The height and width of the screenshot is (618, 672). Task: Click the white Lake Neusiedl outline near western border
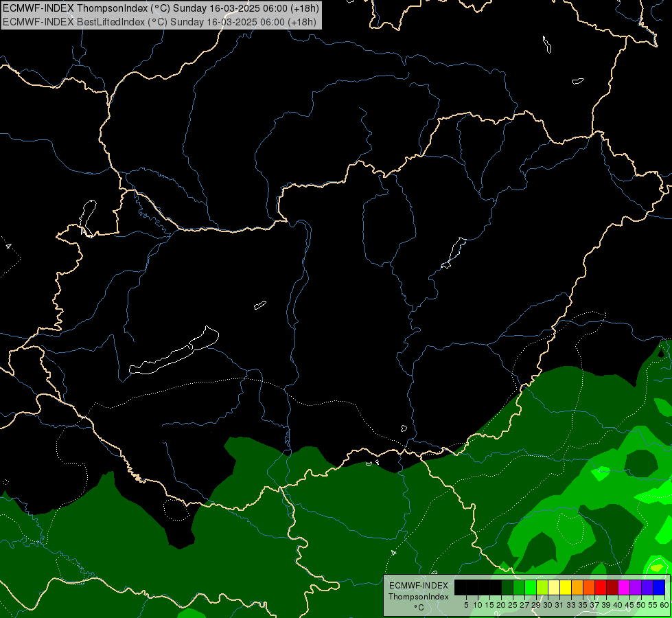(88, 218)
